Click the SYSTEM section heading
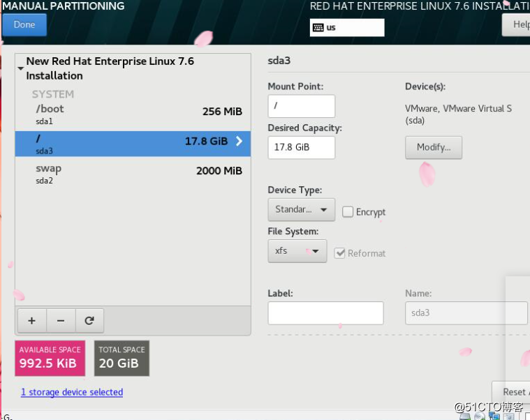Image resolution: width=530 pixels, height=420 pixels. click(53, 94)
